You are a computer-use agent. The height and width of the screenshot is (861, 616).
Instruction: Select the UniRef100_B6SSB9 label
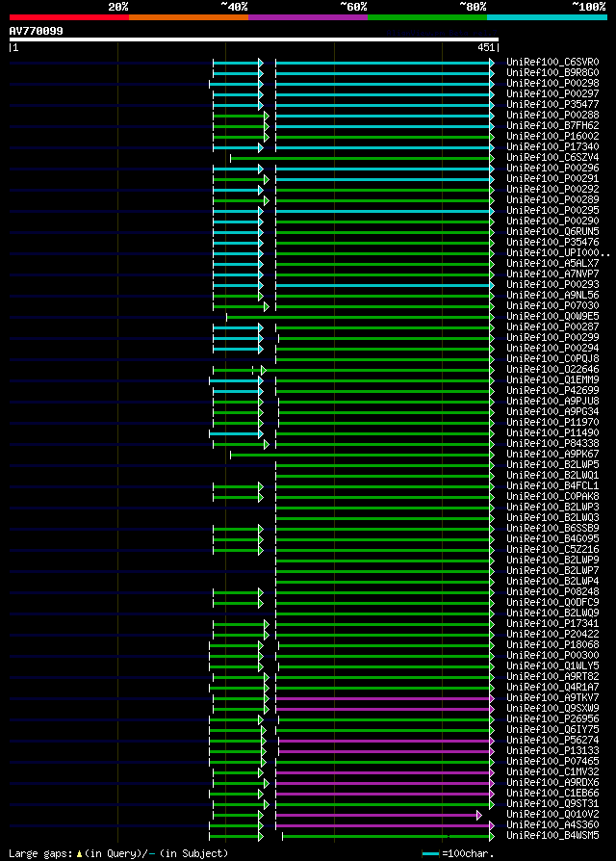pos(552,528)
